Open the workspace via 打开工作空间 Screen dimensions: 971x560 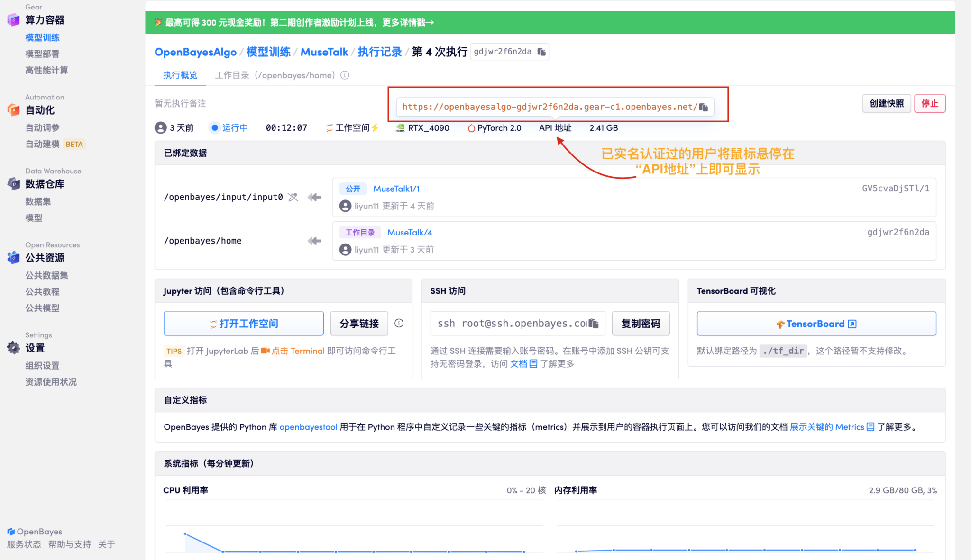[243, 323]
